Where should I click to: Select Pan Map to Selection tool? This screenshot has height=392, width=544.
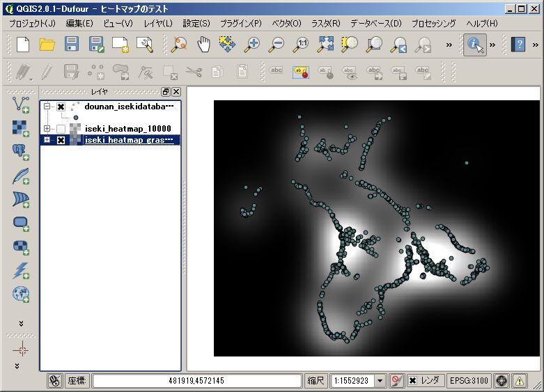(228, 45)
